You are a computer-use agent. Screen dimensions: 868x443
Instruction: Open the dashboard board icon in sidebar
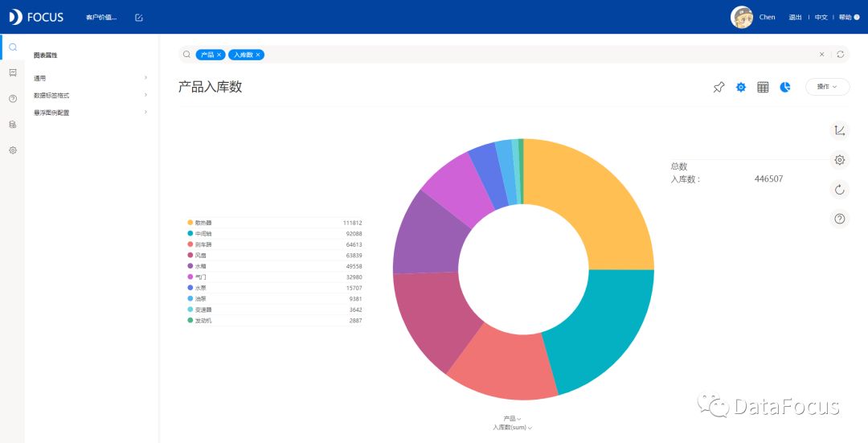(x=13, y=72)
